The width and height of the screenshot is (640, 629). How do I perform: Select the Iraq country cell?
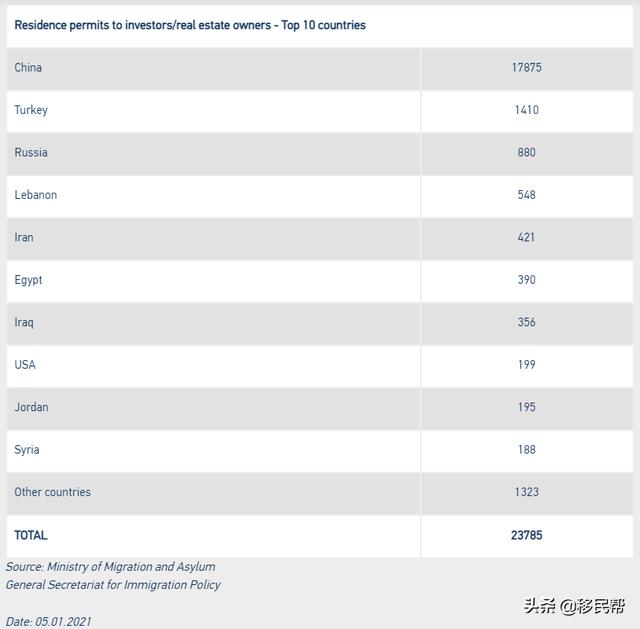[24, 323]
